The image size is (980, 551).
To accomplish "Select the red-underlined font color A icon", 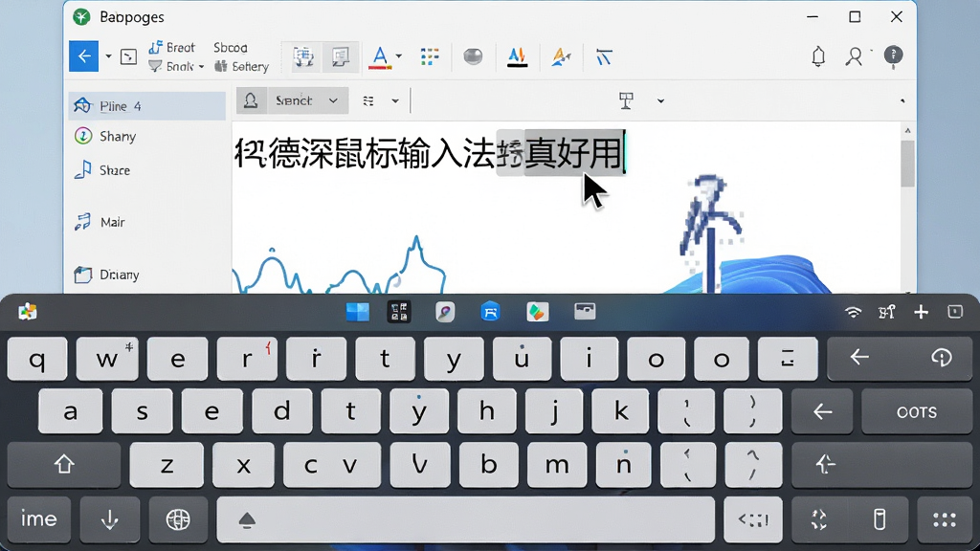I will [380, 56].
